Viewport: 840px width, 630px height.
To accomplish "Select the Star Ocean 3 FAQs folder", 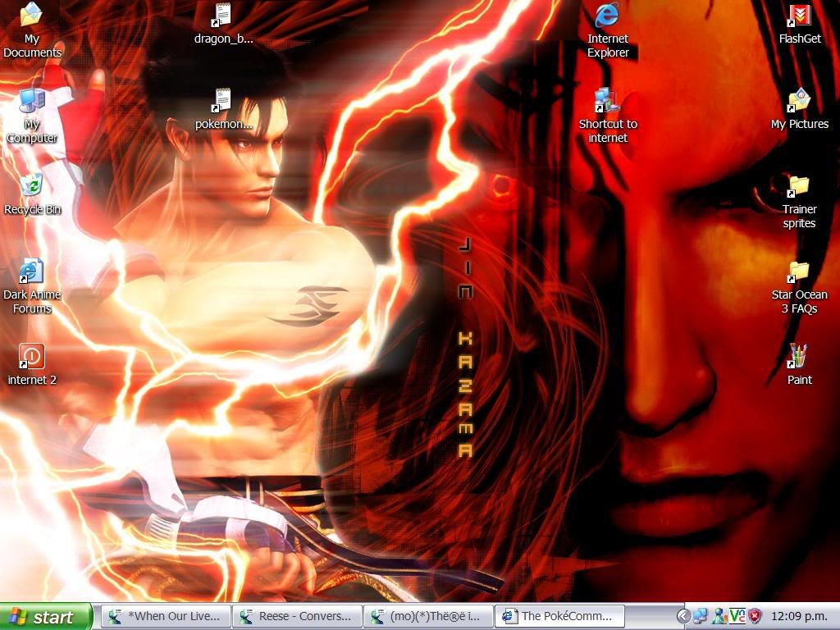I will pos(799,286).
